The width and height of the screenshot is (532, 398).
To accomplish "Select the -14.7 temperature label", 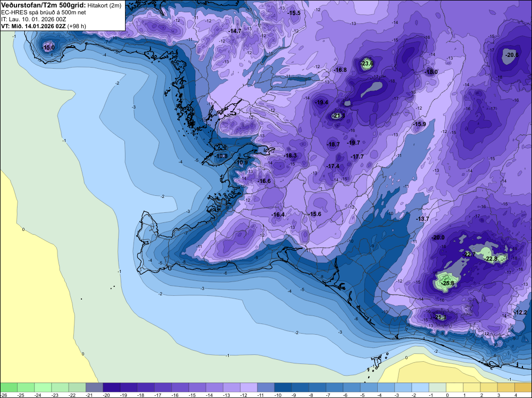I will (235, 31).
